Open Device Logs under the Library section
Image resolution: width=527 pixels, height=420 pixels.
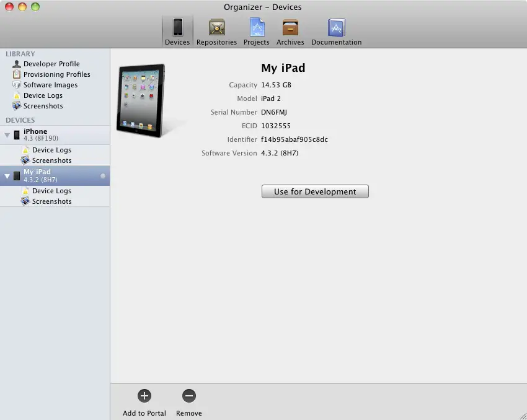(x=45, y=95)
